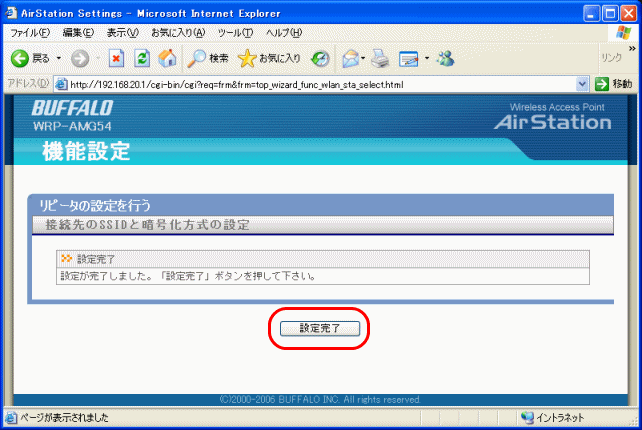
Task: Close the Internet Explorer window
Action: click(x=628, y=14)
